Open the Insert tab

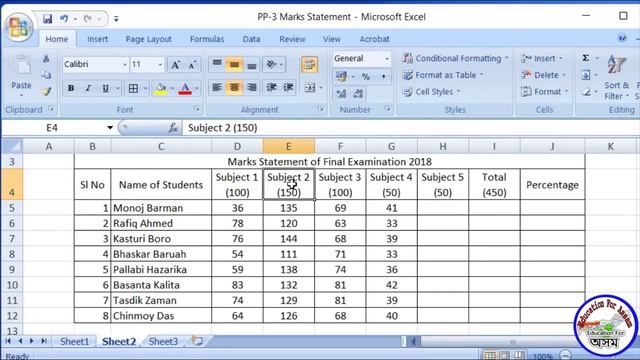97,39
